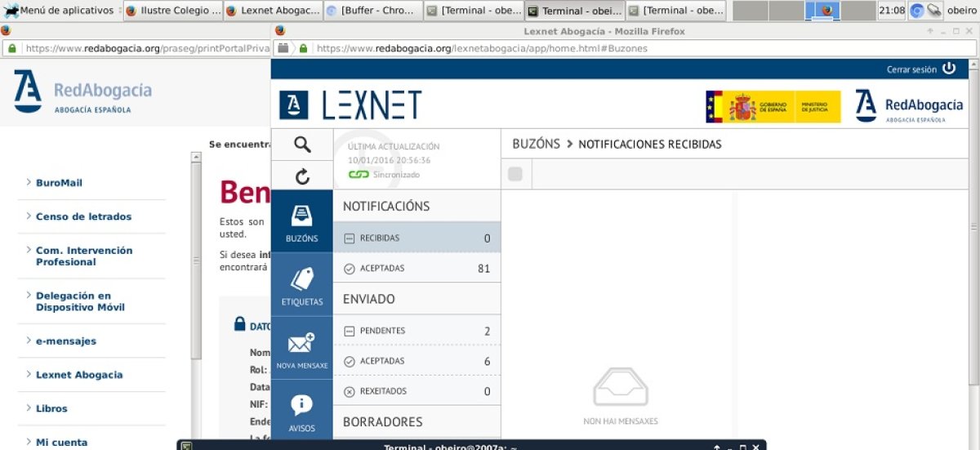The image size is (980, 450).
Task: Select Aceptadas with 81 notifications
Action: [416, 268]
